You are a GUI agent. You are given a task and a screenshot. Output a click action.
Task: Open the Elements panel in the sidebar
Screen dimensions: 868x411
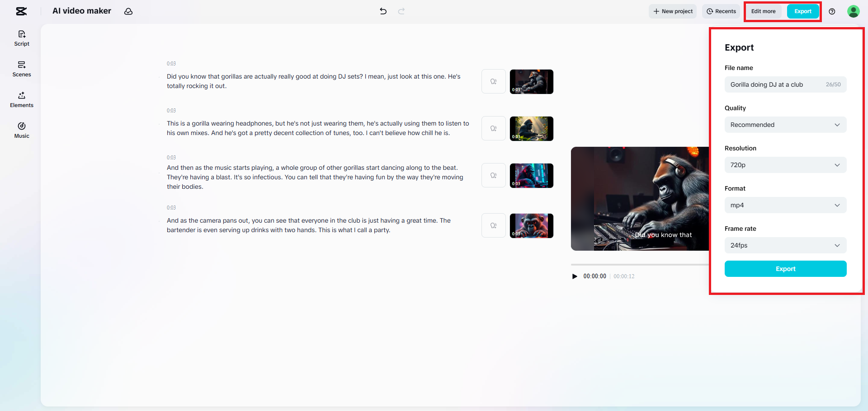tap(21, 99)
